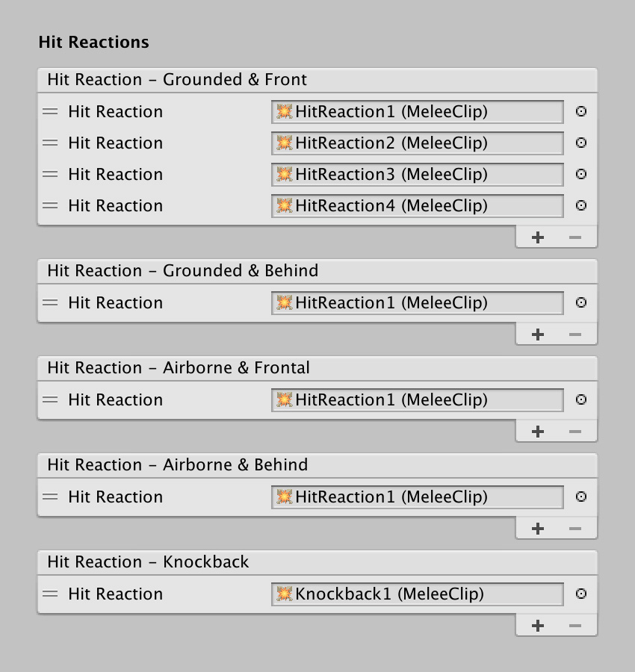The height and width of the screenshot is (672, 635).
Task: Remove an entry from Airborne & Behind list
Action: pos(575,529)
